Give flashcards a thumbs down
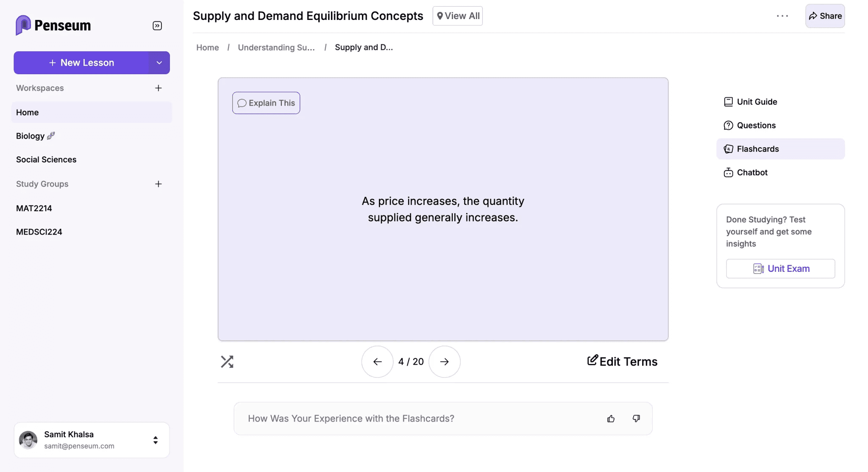The image size is (868, 472). click(636, 419)
